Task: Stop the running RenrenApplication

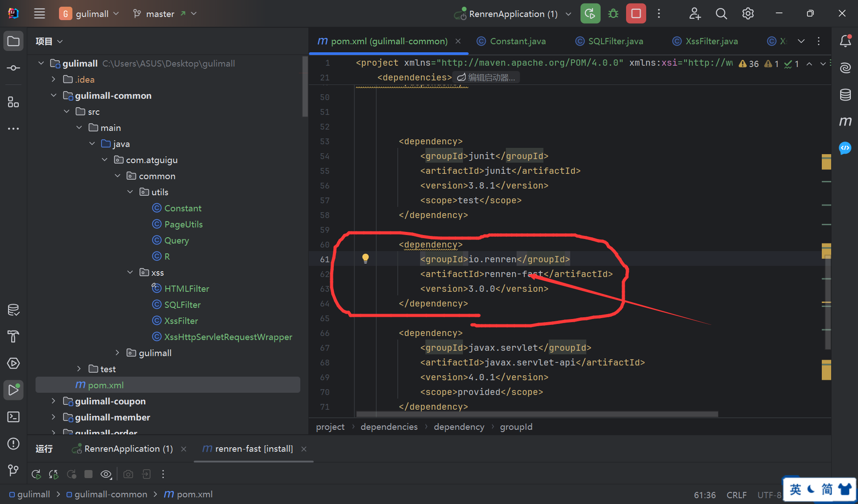Action: click(636, 13)
